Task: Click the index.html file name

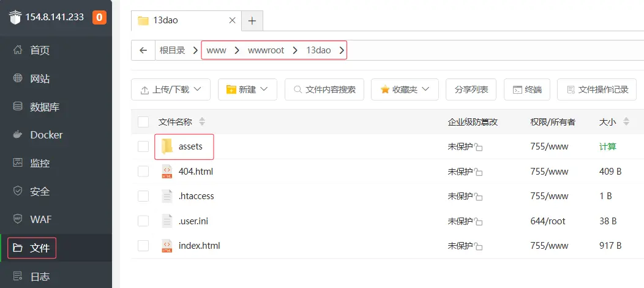Action: [x=199, y=246]
